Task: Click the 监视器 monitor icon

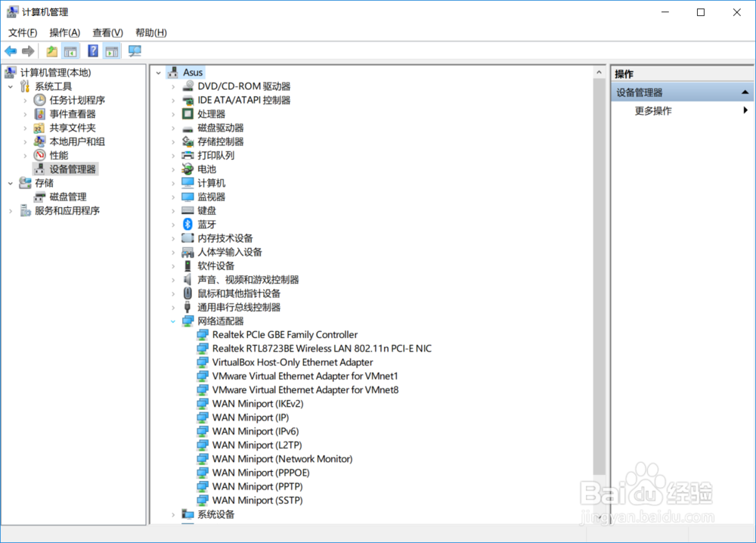Action: coord(187,197)
